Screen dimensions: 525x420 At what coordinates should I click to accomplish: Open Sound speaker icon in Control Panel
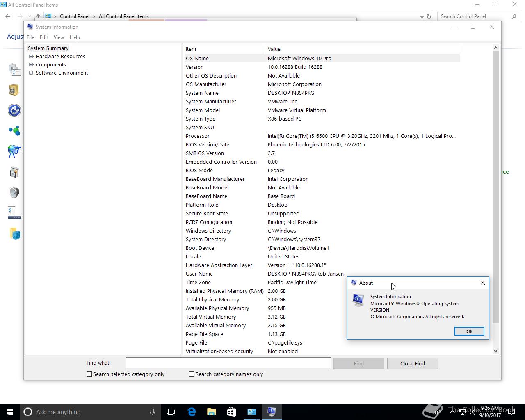click(x=14, y=192)
